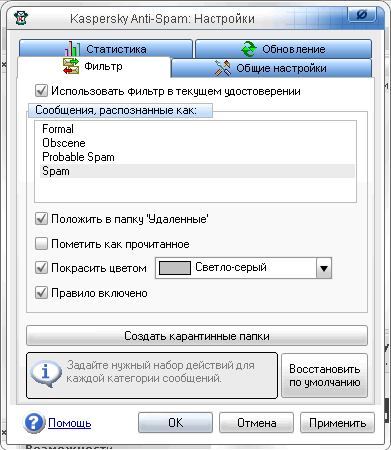Click 'Создать карантинные папки' button
Image resolution: width=391 pixels, height=450 pixels.
point(197,336)
